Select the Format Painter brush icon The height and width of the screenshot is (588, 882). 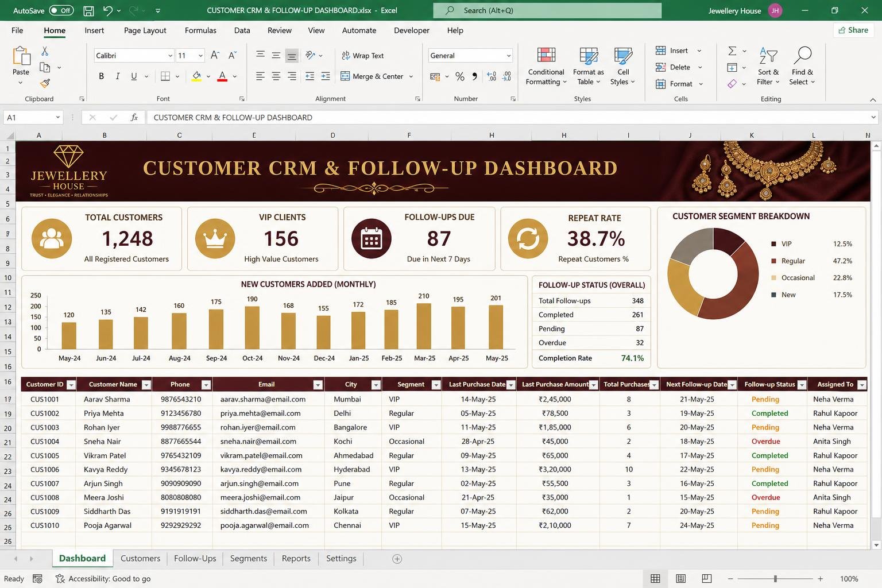point(45,83)
